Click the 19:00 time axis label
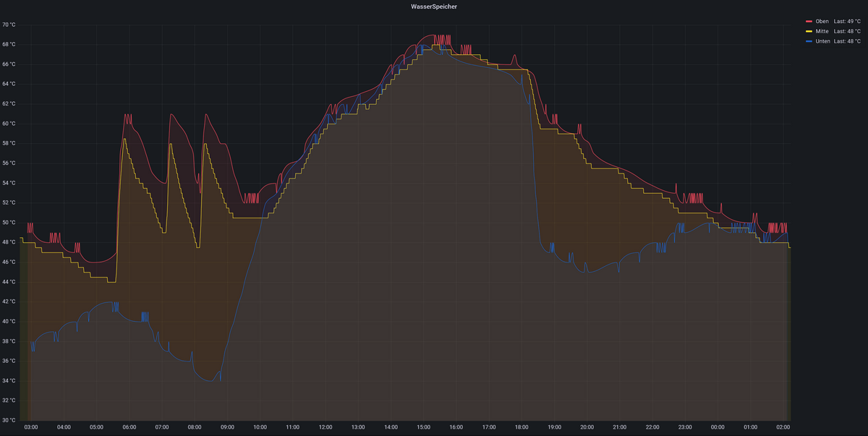The width and height of the screenshot is (868, 436). [554, 427]
